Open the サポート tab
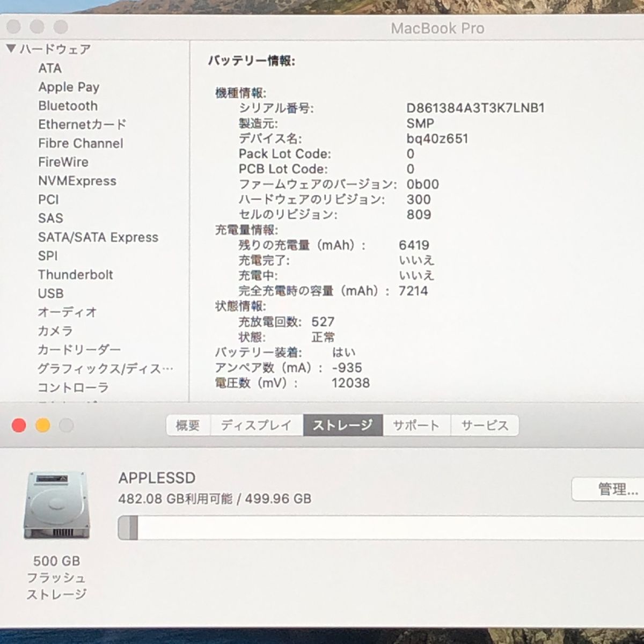 click(x=416, y=425)
